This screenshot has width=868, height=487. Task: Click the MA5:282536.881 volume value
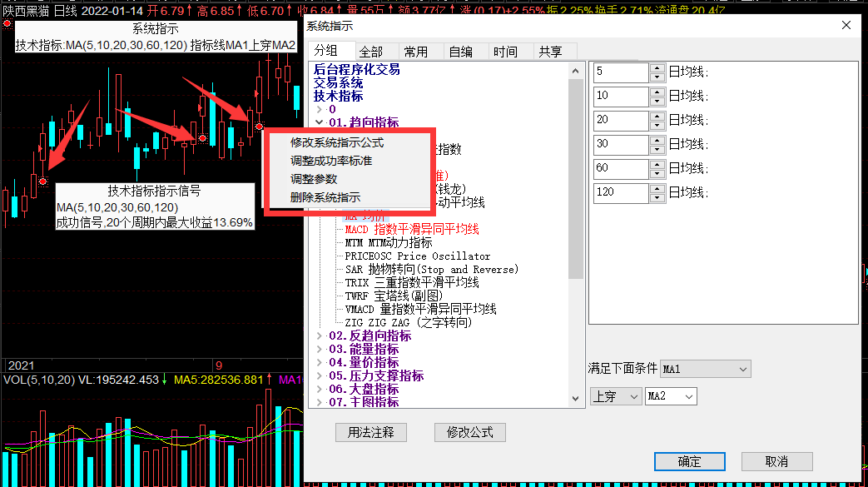coord(218,380)
